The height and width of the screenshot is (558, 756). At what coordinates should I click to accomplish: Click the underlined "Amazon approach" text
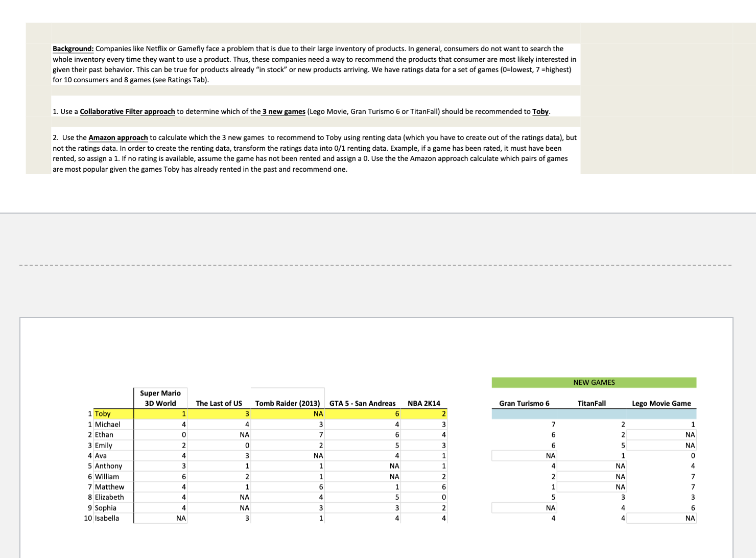pos(118,137)
